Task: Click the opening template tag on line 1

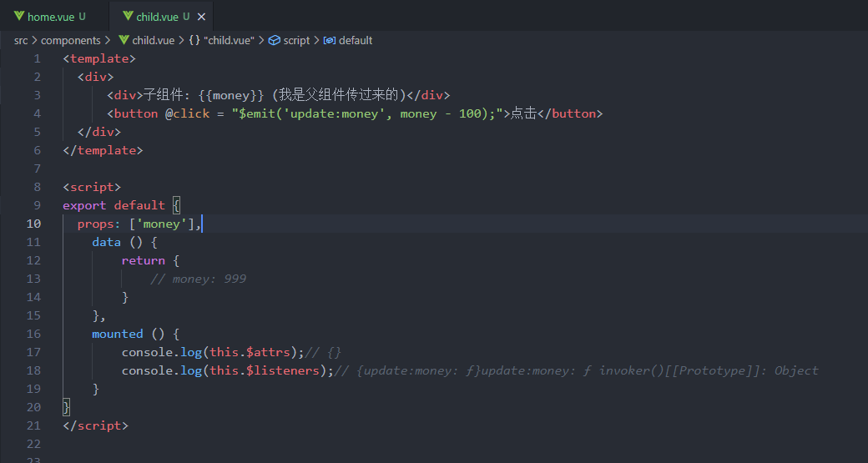Action: click(x=99, y=58)
